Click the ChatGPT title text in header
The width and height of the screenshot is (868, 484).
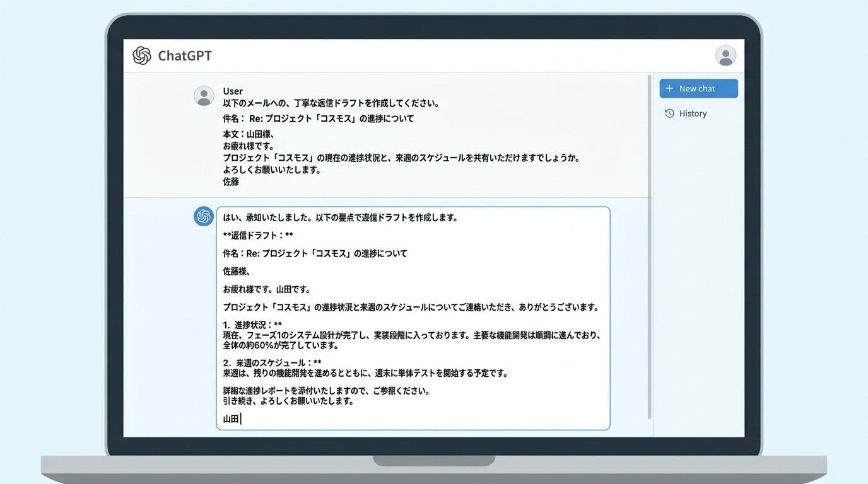pos(184,55)
